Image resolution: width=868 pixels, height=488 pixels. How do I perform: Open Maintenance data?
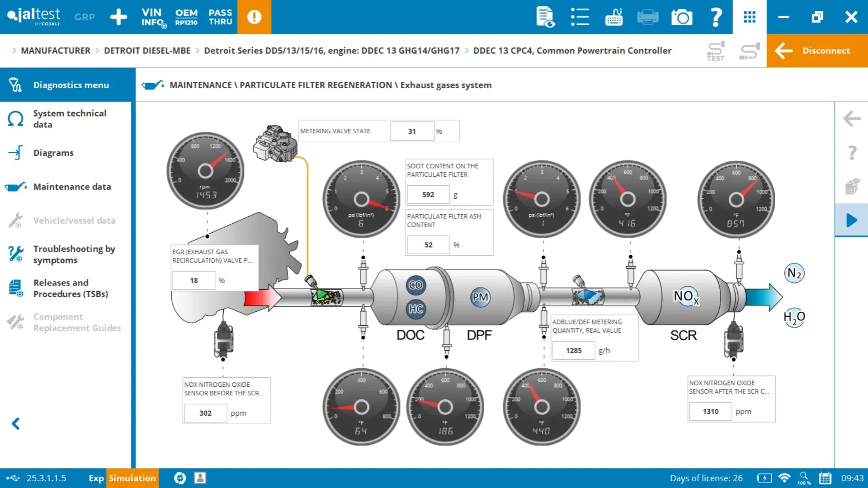tap(66, 187)
